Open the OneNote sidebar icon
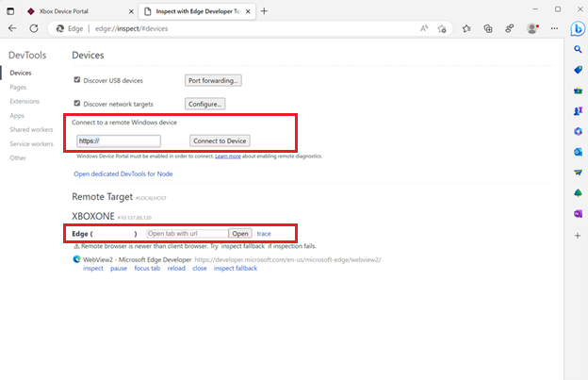This screenshot has height=380, width=588. click(x=578, y=213)
